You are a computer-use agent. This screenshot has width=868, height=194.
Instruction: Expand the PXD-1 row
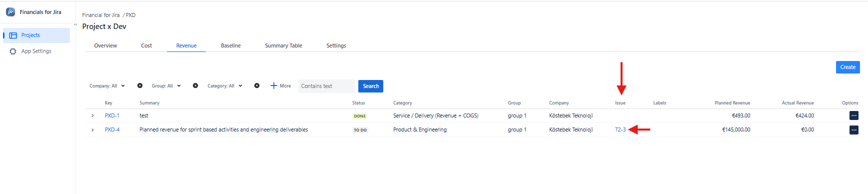click(x=92, y=115)
